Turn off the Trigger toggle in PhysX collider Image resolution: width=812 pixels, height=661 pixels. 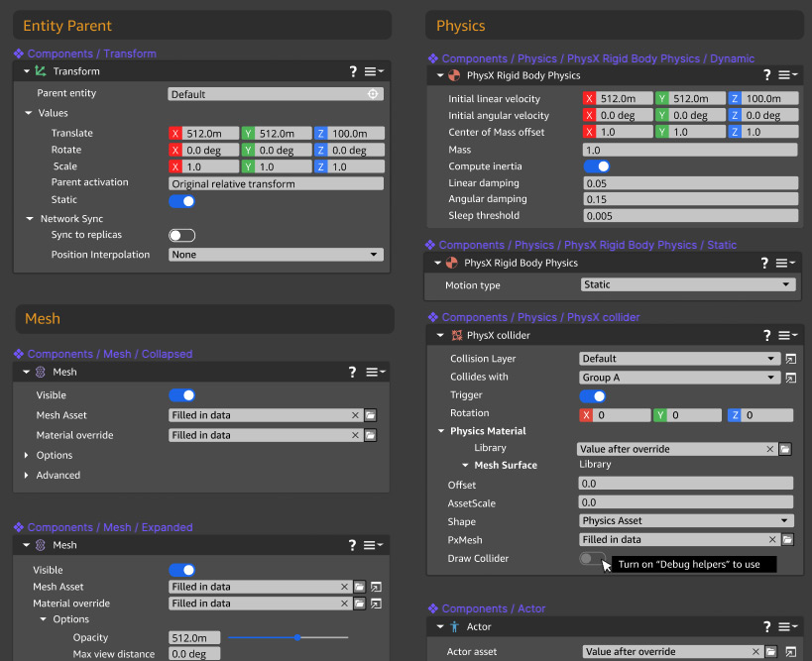(593, 395)
